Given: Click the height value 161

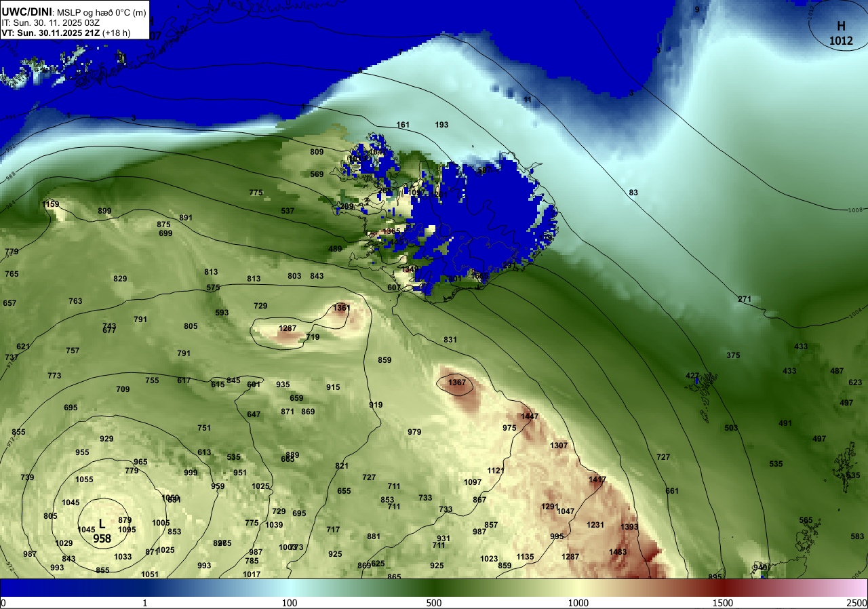Looking at the screenshot, I should point(403,125).
